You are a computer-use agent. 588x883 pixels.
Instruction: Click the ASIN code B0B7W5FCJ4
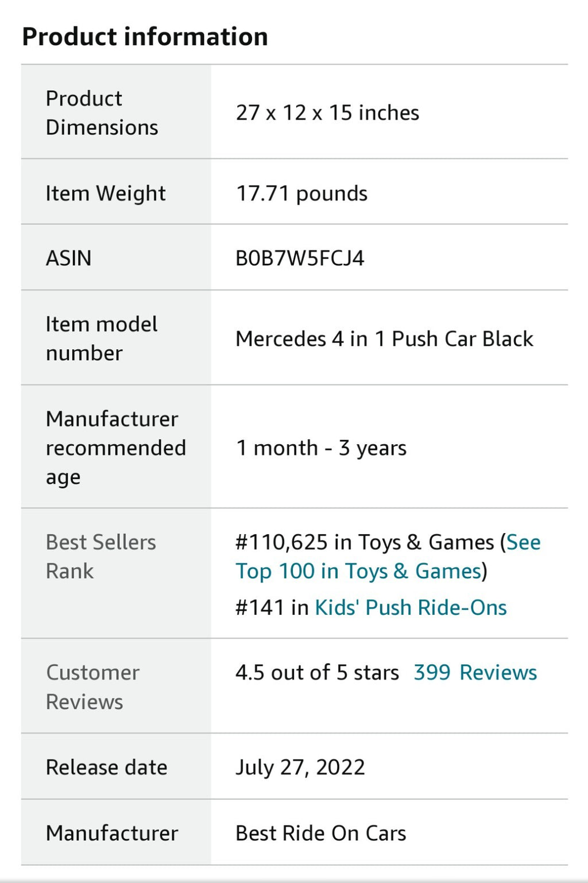coord(300,258)
